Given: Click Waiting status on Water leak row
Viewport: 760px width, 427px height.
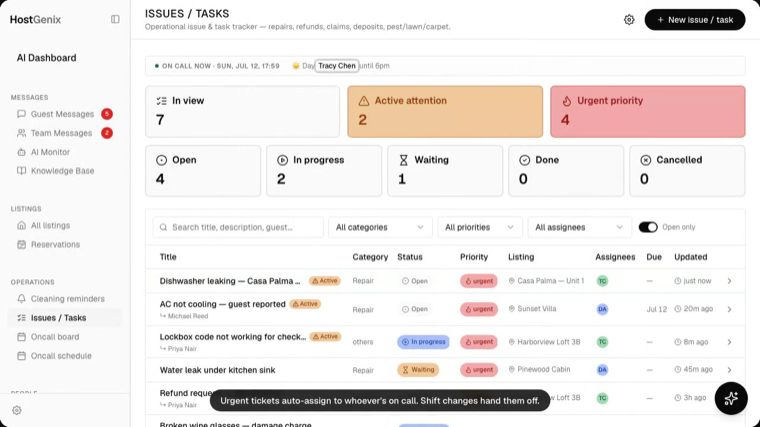Looking at the screenshot, I should tap(418, 370).
